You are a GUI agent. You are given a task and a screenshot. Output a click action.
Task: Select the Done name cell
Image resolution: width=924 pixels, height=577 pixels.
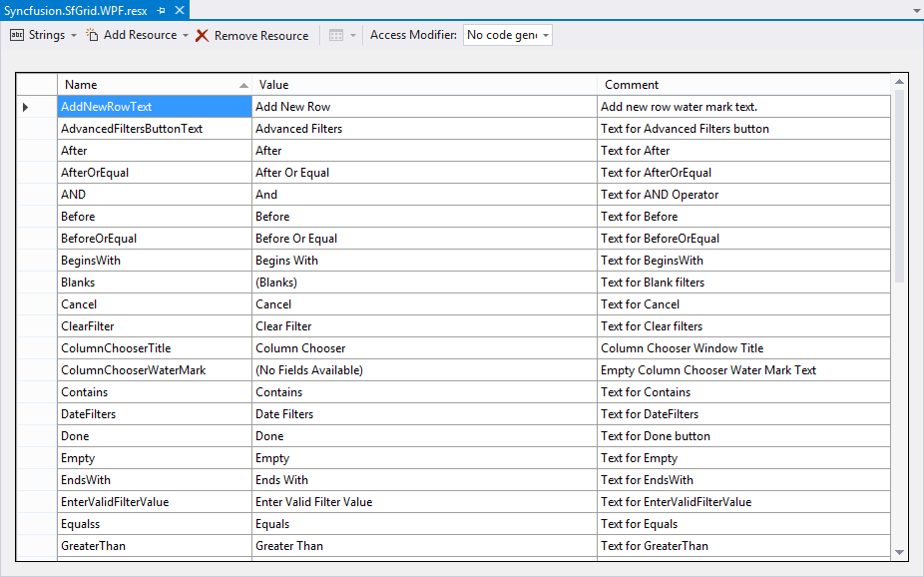click(x=155, y=436)
